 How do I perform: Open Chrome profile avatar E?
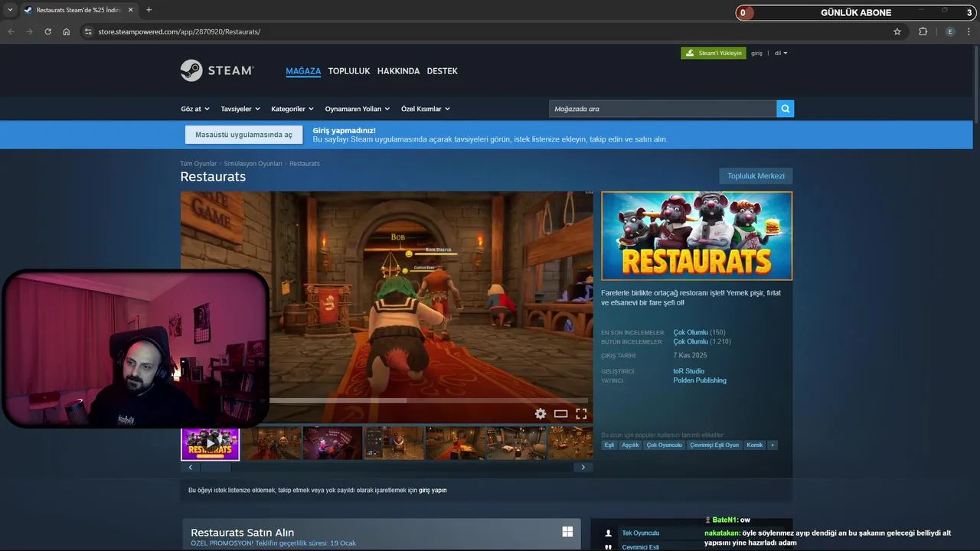[950, 31]
